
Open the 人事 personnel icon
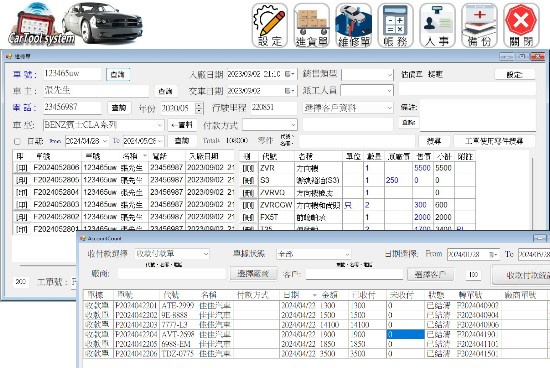(437, 26)
